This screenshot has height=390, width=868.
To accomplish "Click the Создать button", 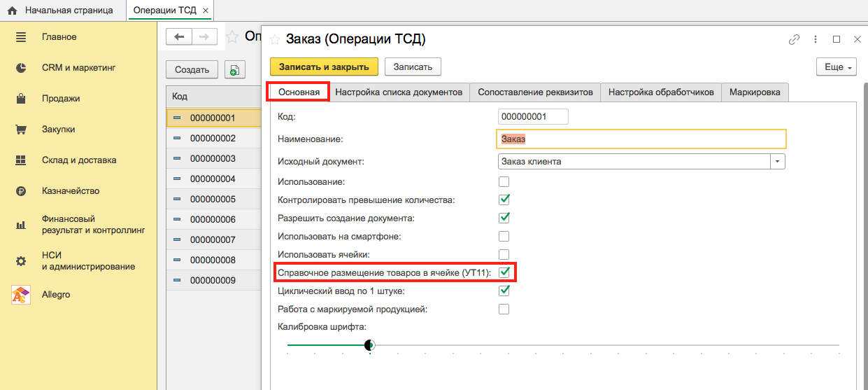I will coord(192,69).
